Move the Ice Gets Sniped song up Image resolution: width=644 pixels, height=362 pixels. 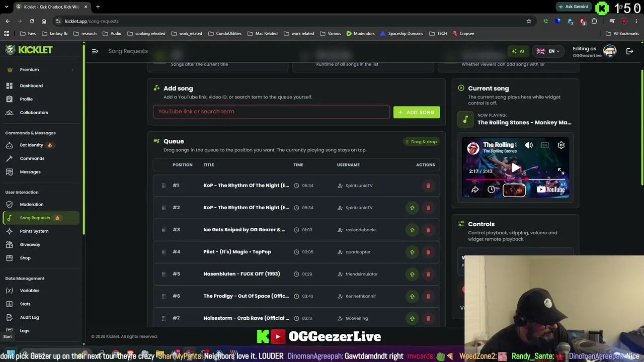[412, 230]
